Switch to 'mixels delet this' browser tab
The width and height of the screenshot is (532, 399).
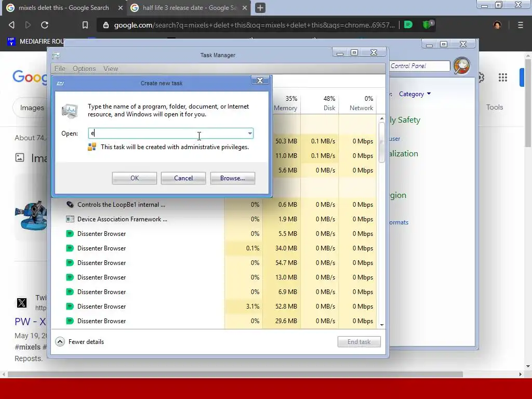[x=64, y=8]
